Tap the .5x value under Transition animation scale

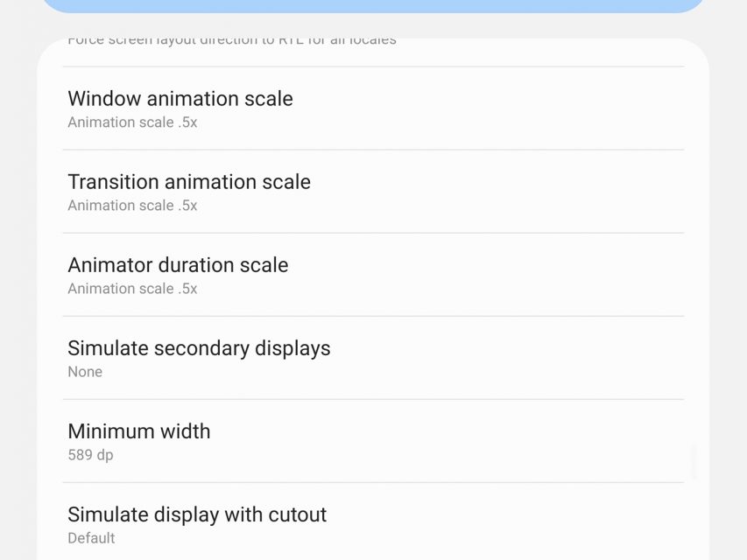coord(132,206)
